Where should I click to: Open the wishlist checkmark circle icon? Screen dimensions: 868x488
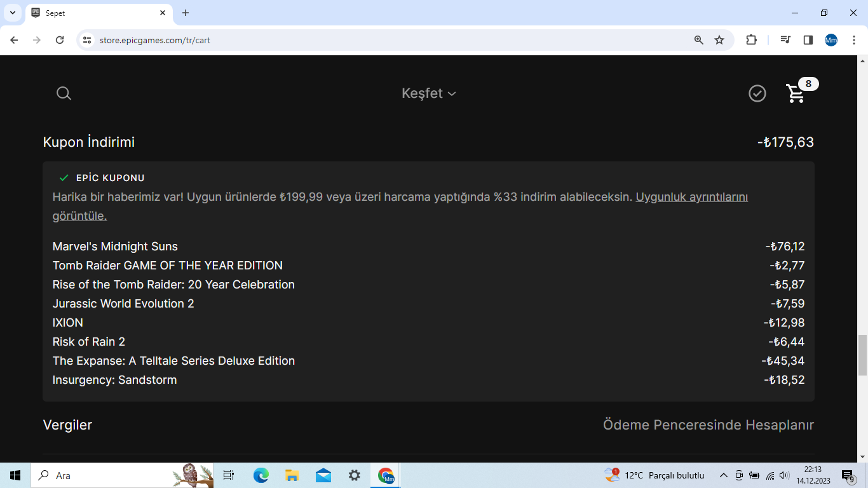757,93
